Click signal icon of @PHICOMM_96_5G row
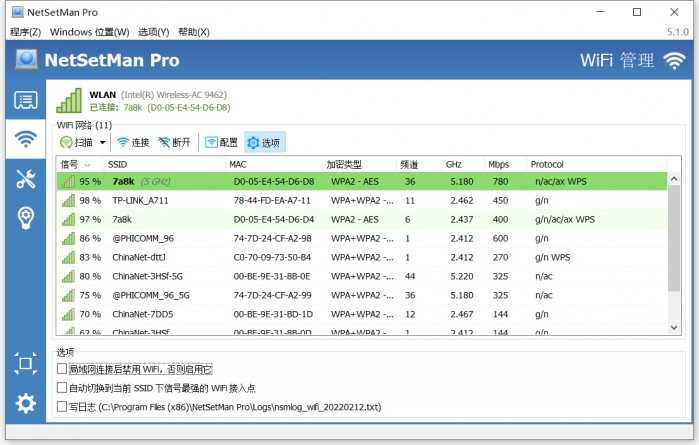The width and height of the screenshot is (699, 445). coord(68,295)
